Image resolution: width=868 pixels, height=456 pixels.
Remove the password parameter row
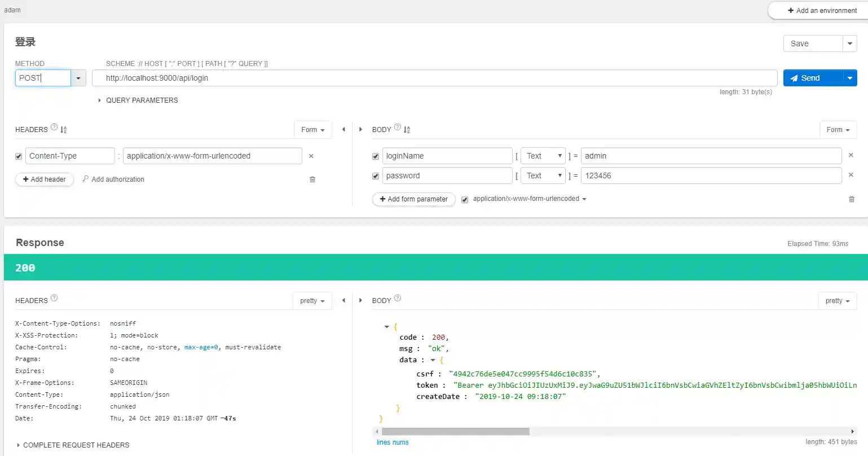point(851,175)
